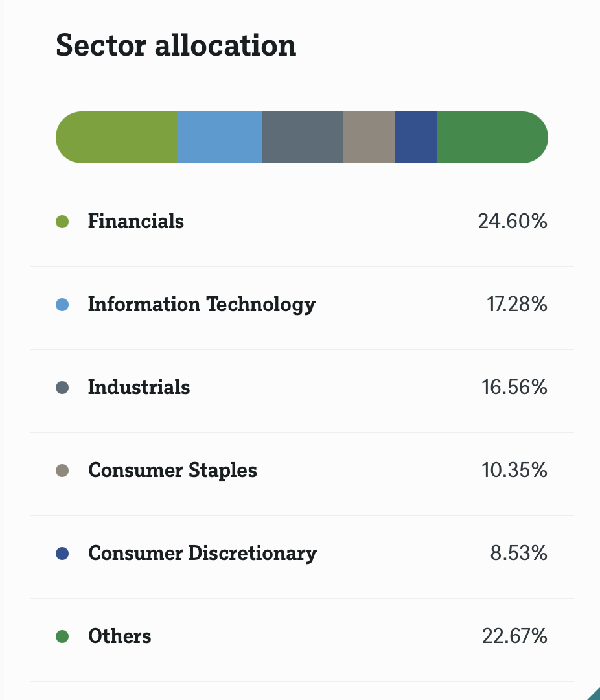Select the light blue Information Technology bar segment
Viewport: 600px width, 700px height.
219,137
